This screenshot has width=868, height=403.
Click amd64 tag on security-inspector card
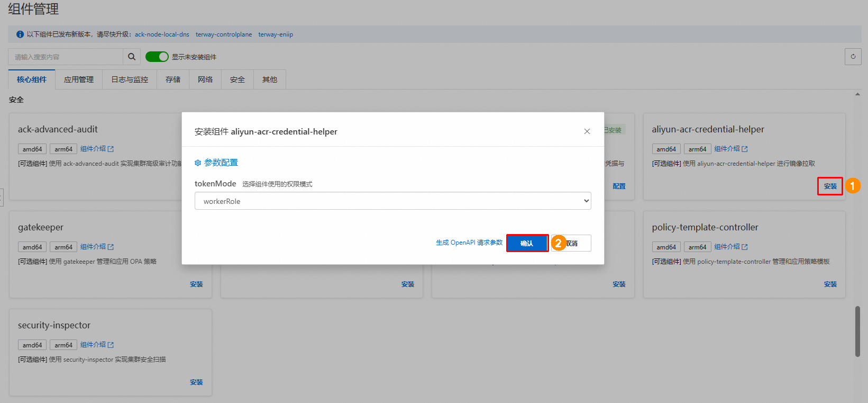32,345
